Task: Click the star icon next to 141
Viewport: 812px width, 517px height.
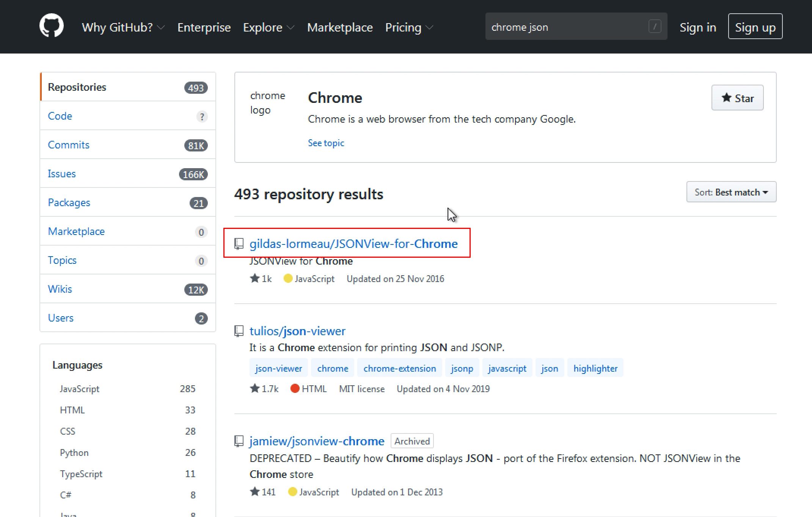Action: pyautogui.click(x=254, y=492)
